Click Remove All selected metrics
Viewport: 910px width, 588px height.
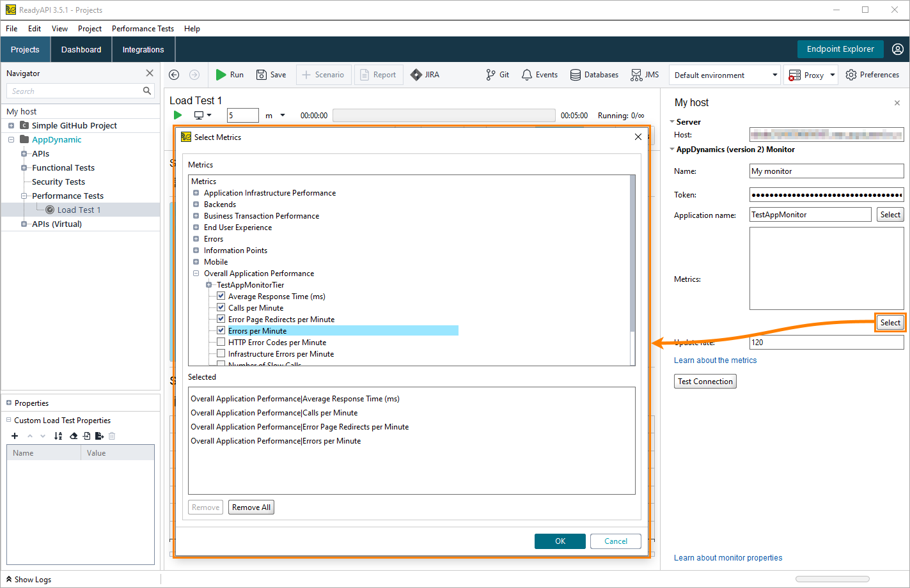(x=251, y=507)
